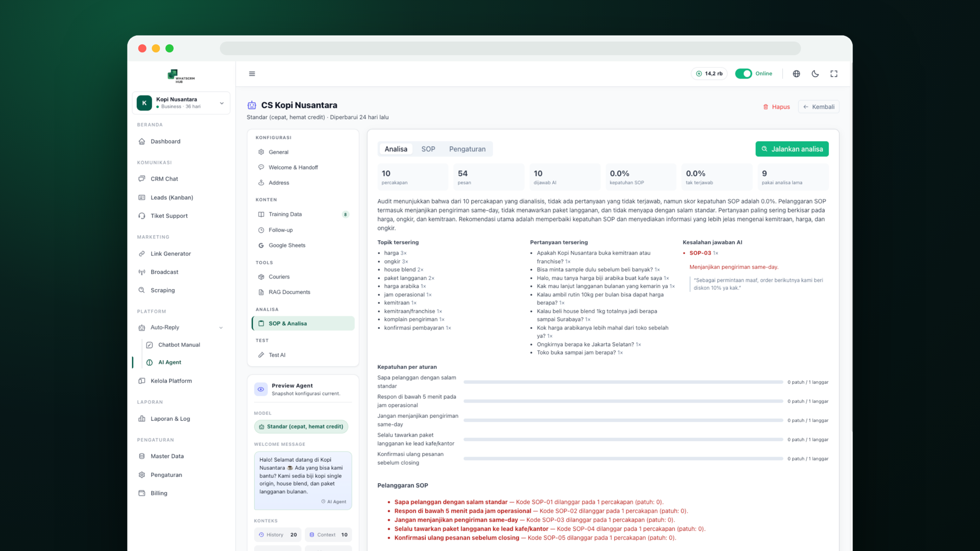Viewport: 980px width, 551px height.
Task: Open the Kopi Nusantara workspace dropdown
Action: pyautogui.click(x=181, y=103)
